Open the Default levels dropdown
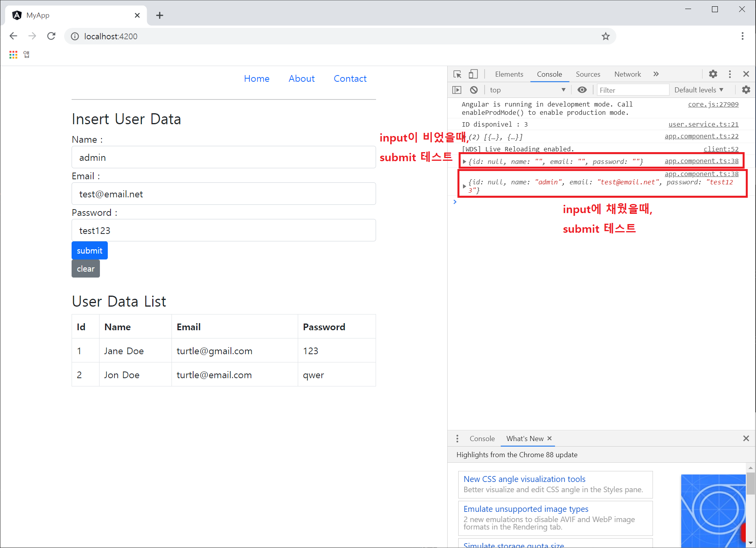Image resolution: width=756 pixels, height=548 pixels. [699, 90]
